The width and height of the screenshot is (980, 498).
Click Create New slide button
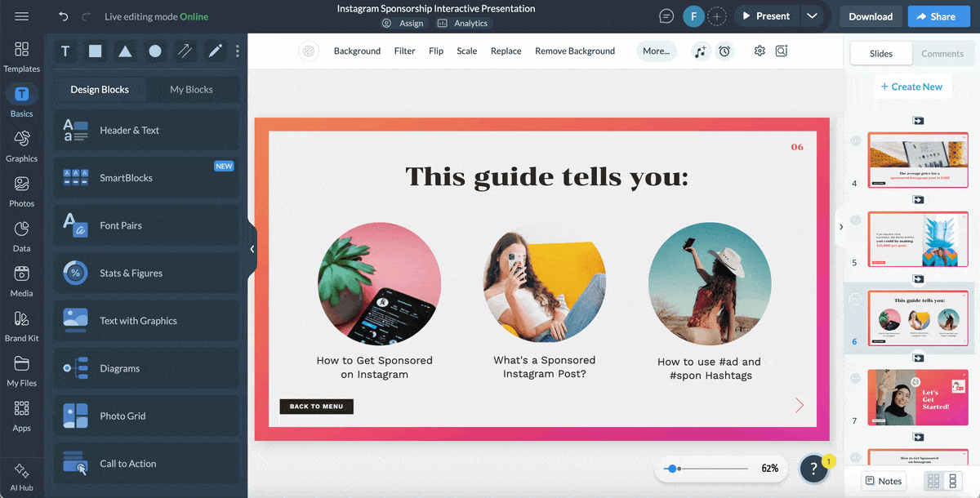point(911,87)
